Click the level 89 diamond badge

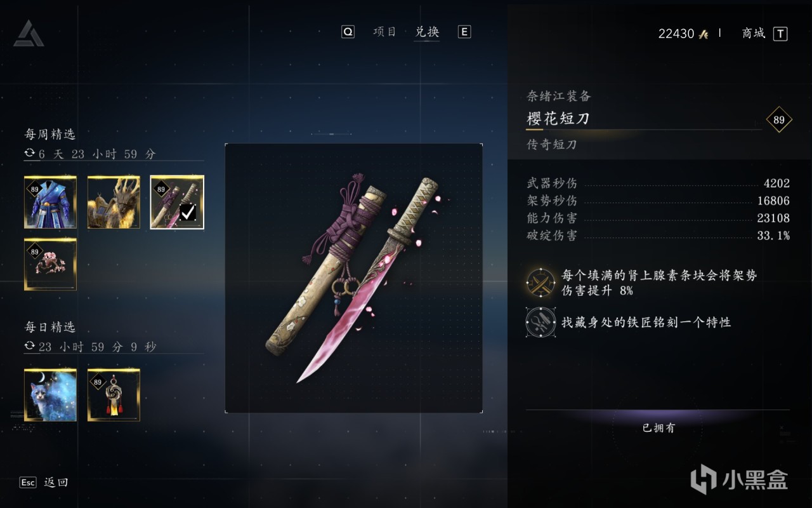click(779, 119)
